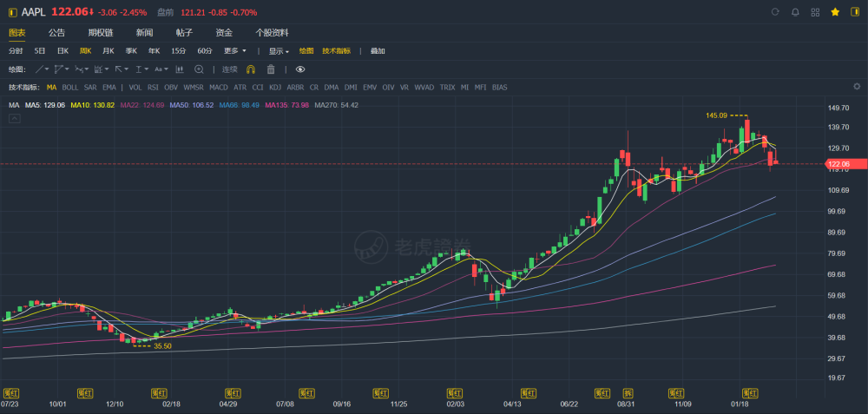Toggle the left panel icon beside AAPL
The height and width of the screenshot is (414, 868).
click(13, 11)
